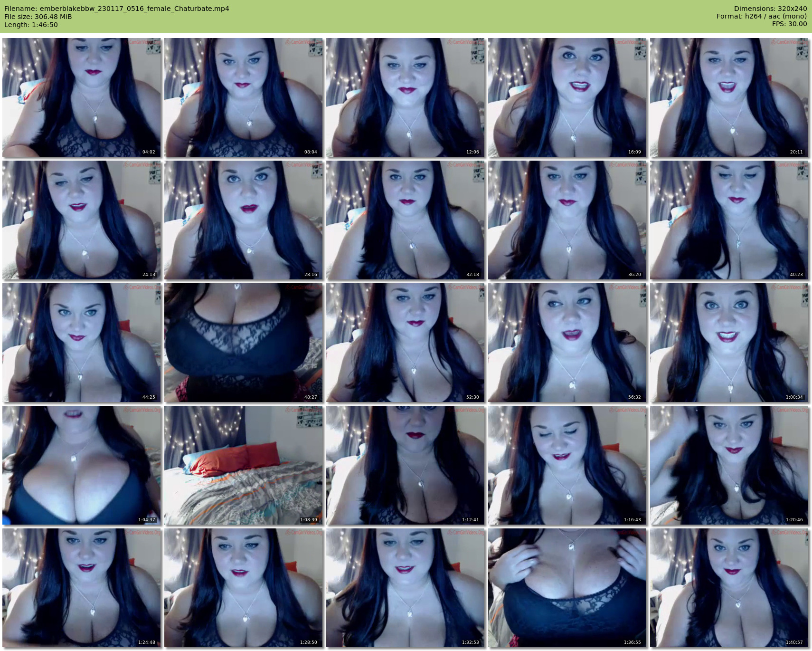The image size is (812, 651).
Task: Choose the thumbnail marked 12:06
Action: tap(406, 97)
